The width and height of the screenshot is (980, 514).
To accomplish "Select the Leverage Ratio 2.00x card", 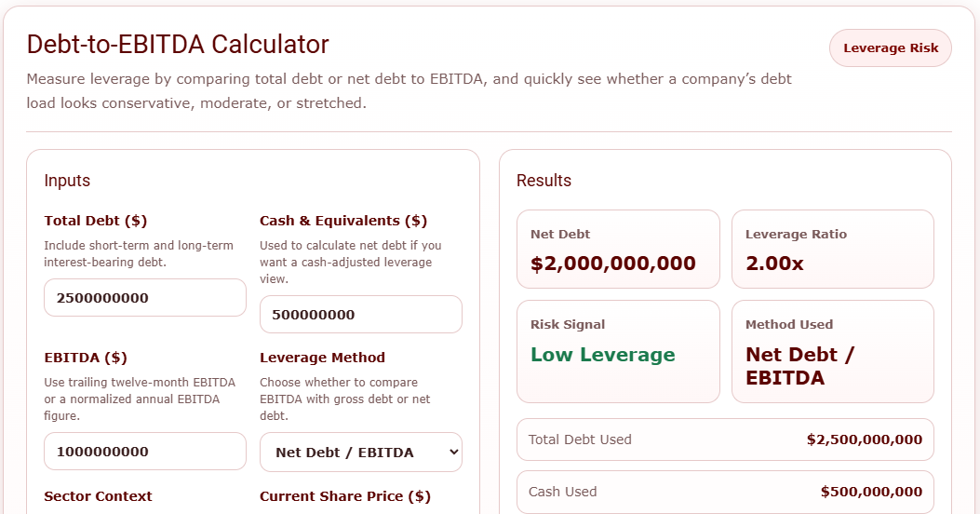I will click(x=832, y=250).
